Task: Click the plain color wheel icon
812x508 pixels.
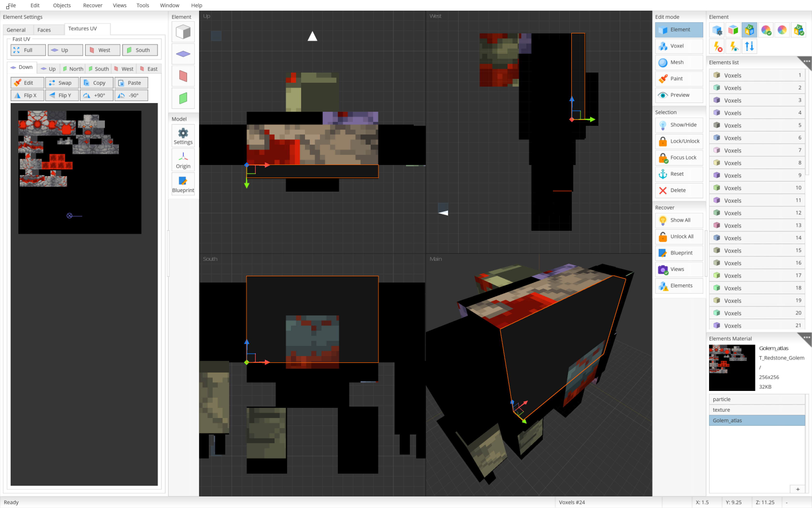Action: pyautogui.click(x=782, y=30)
